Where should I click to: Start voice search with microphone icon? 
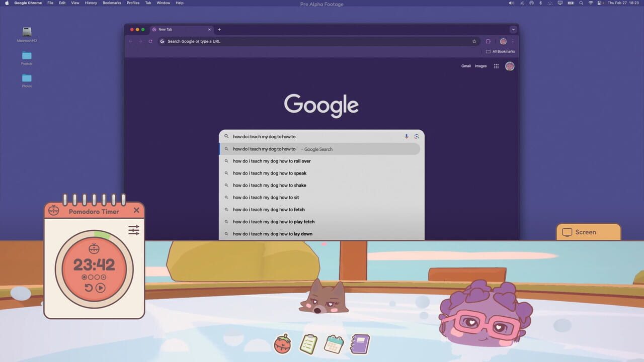coord(406,136)
